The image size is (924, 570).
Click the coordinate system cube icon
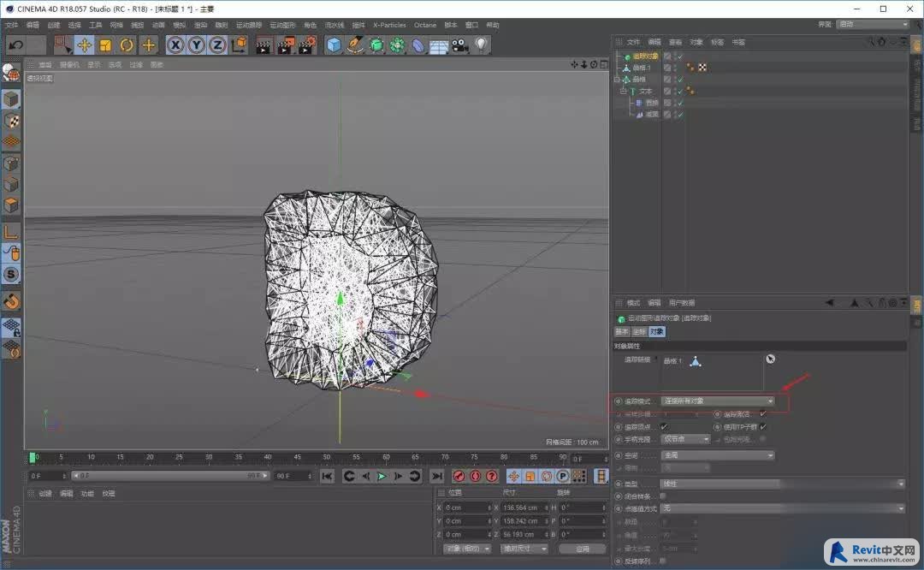pyautogui.click(x=240, y=45)
